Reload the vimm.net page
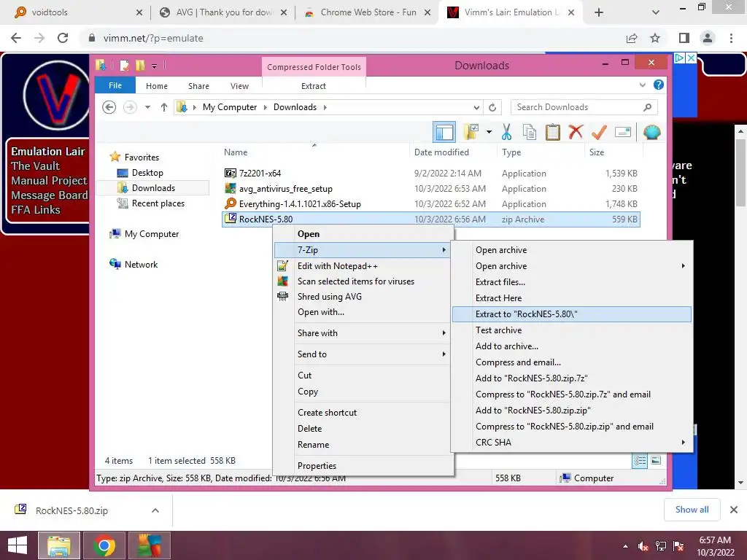Viewport: 747px width, 560px height. (63, 38)
